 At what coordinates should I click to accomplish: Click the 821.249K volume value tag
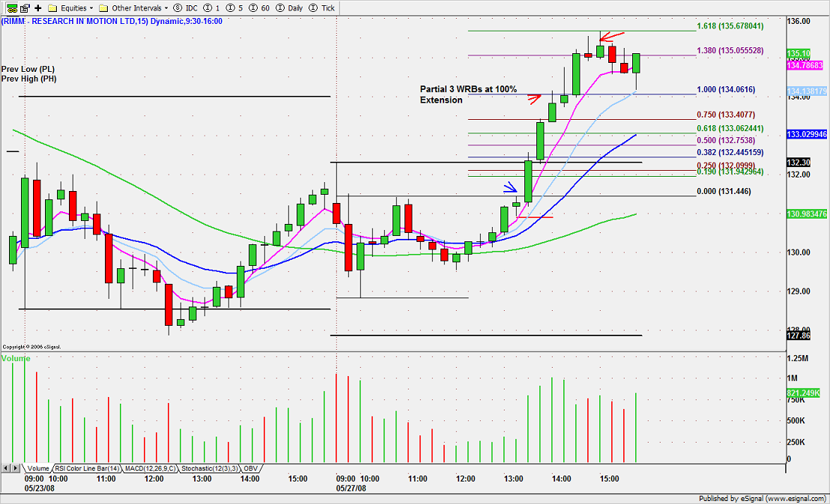(x=803, y=393)
